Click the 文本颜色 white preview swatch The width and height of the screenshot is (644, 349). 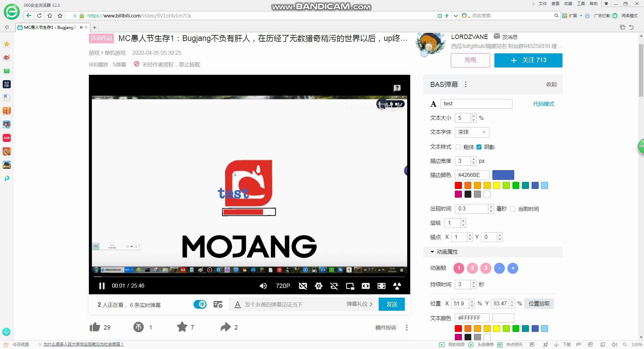503,318
